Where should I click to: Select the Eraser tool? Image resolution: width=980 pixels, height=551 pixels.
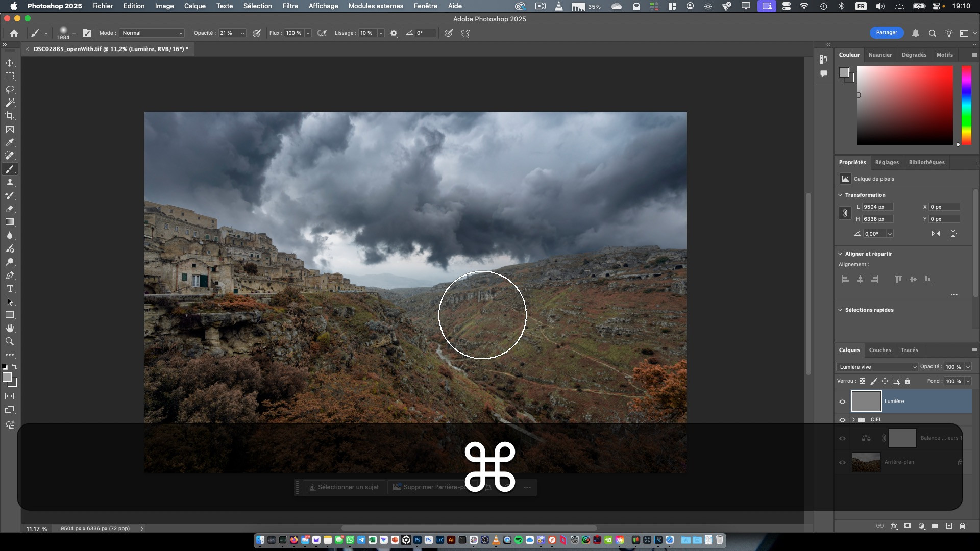coord(10,209)
